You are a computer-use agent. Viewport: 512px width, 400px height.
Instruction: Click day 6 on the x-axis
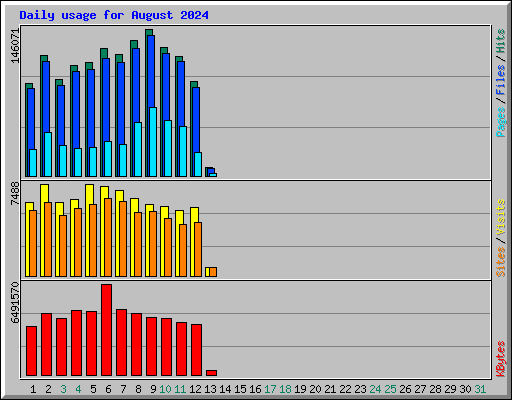click(x=108, y=389)
